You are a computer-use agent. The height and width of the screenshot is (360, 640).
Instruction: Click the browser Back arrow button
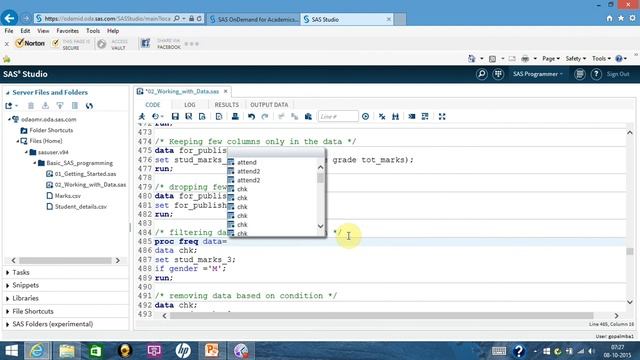pos(9,18)
